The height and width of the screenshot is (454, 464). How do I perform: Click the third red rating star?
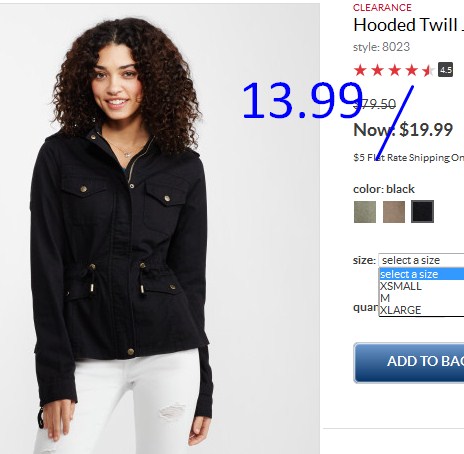tap(395, 70)
